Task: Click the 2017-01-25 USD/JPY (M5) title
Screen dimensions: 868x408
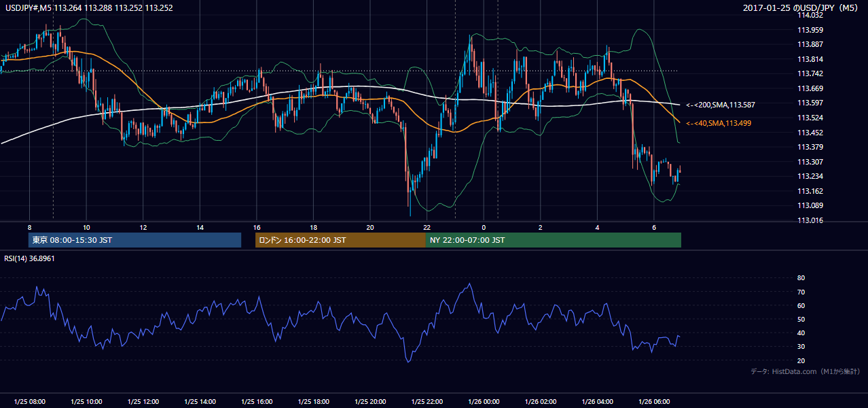Action: 801,8
